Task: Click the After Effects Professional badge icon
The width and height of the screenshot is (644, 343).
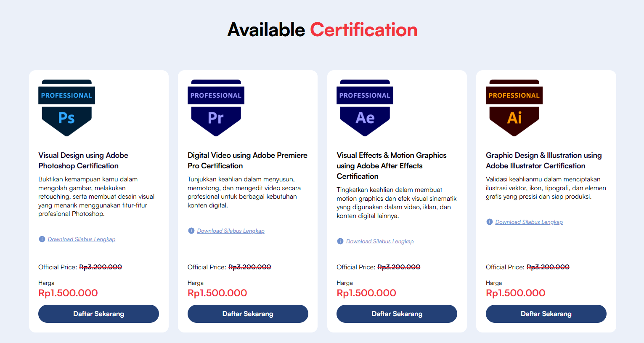Action: (365, 107)
